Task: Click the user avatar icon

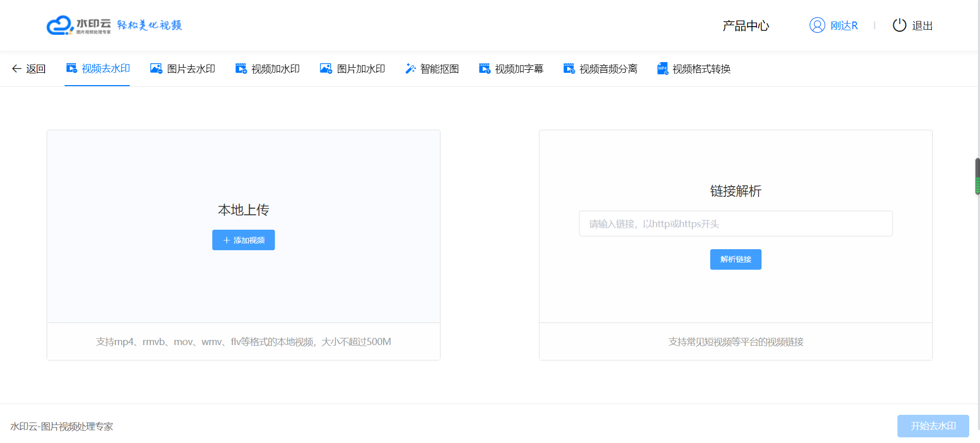Action: (x=817, y=25)
